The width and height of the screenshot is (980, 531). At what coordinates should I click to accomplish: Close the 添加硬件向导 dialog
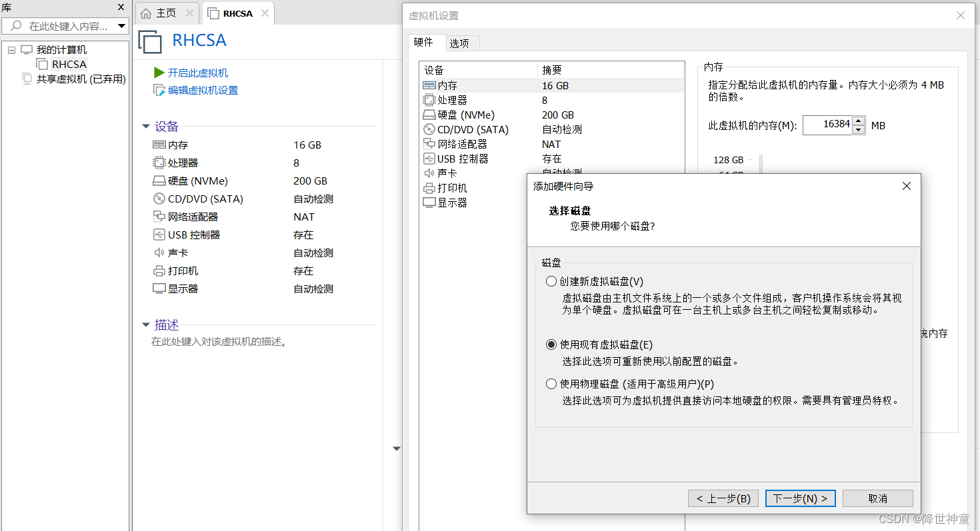(906, 186)
